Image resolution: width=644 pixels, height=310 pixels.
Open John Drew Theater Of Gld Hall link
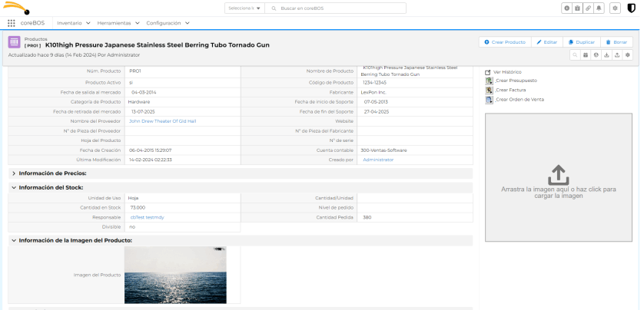point(162,121)
